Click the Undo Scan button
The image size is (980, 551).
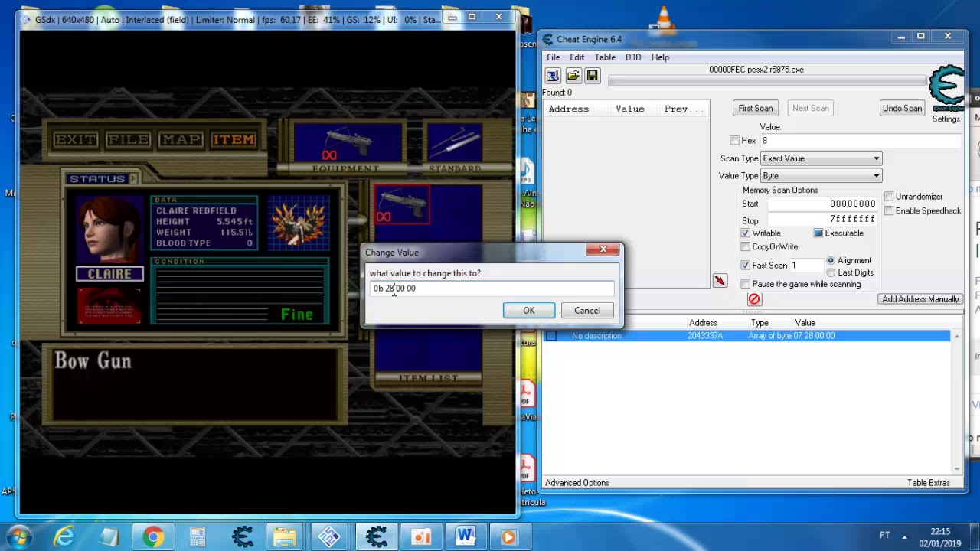[x=902, y=109]
